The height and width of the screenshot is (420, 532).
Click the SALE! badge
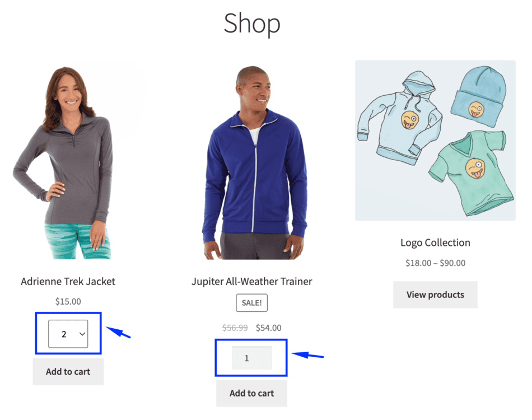[x=252, y=302]
